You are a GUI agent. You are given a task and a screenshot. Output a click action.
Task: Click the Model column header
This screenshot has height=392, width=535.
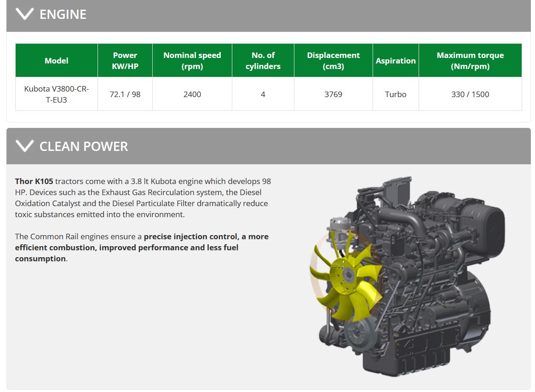pos(57,61)
